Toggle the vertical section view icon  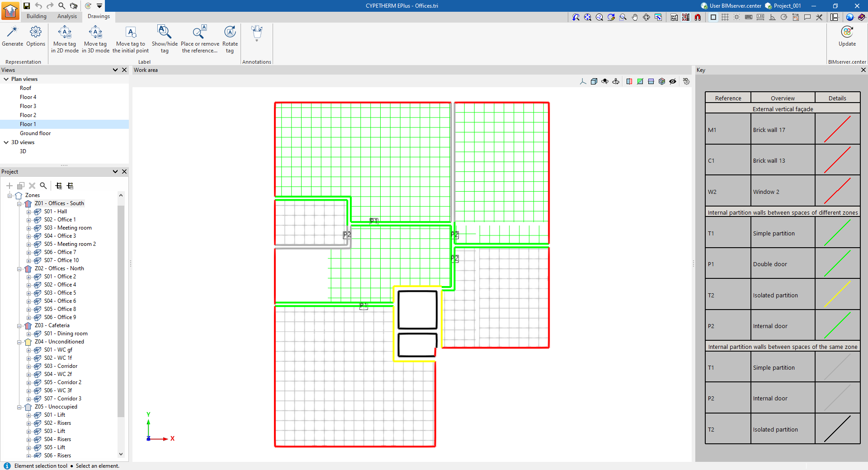click(629, 81)
